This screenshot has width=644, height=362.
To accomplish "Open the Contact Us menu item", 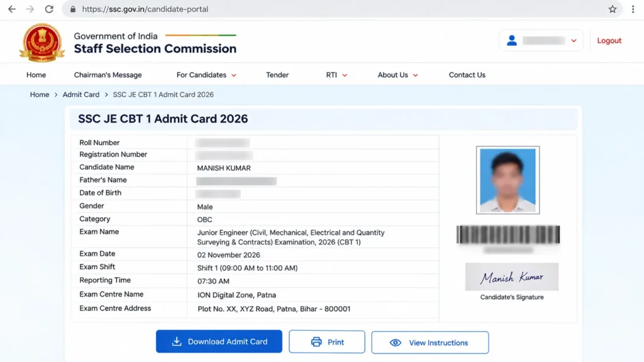I will [467, 75].
